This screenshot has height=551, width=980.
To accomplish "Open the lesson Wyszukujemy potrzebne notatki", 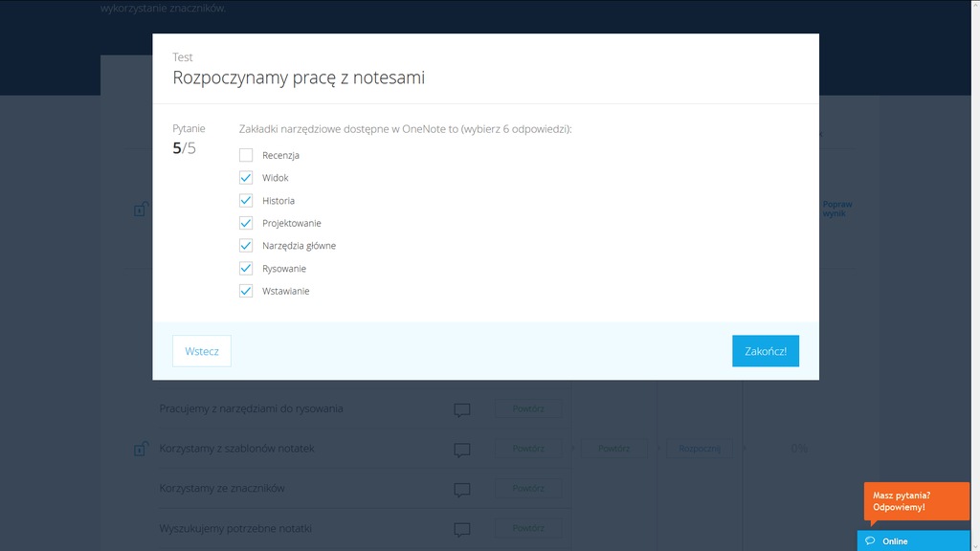I will click(x=235, y=528).
